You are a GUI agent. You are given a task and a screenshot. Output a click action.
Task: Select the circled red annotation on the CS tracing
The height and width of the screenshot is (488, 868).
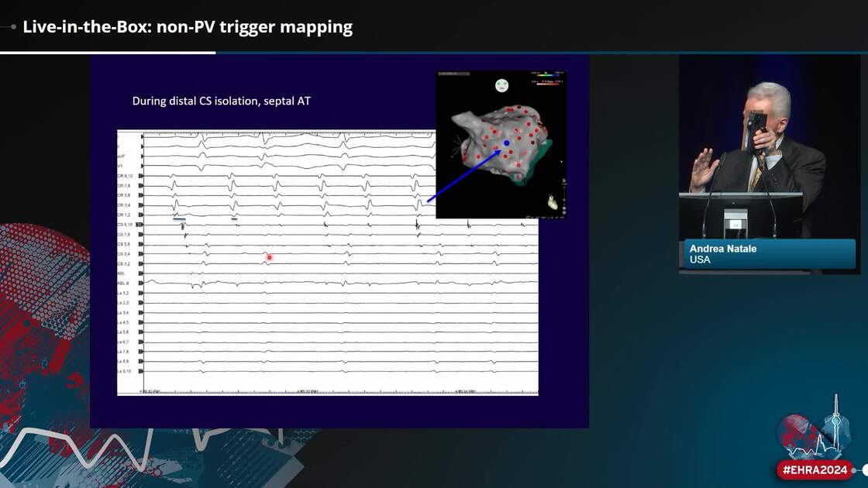268,256
